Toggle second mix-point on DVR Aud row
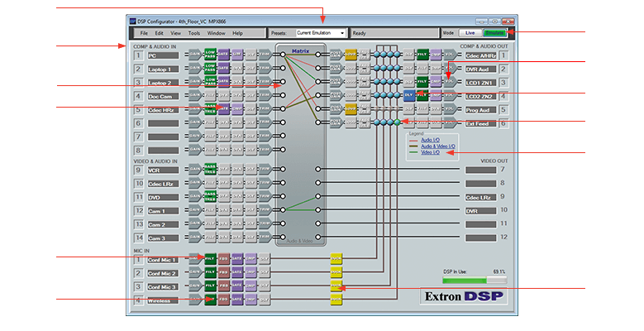 [x=384, y=68]
